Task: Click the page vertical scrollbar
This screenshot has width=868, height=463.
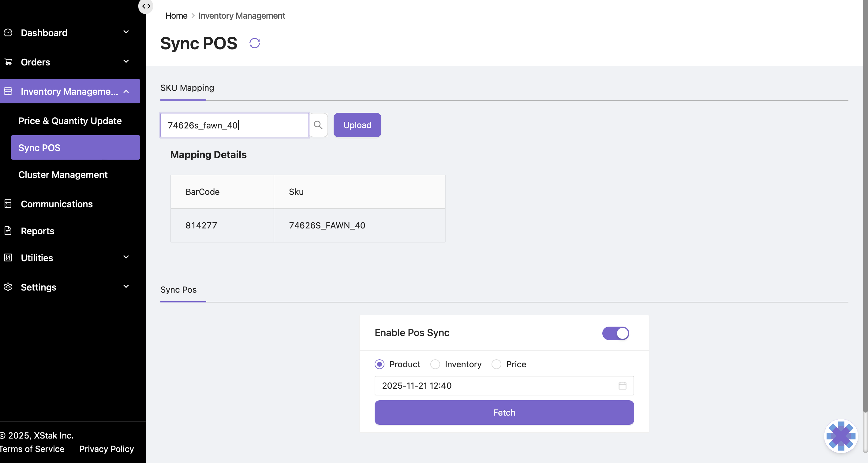Action: click(865, 202)
